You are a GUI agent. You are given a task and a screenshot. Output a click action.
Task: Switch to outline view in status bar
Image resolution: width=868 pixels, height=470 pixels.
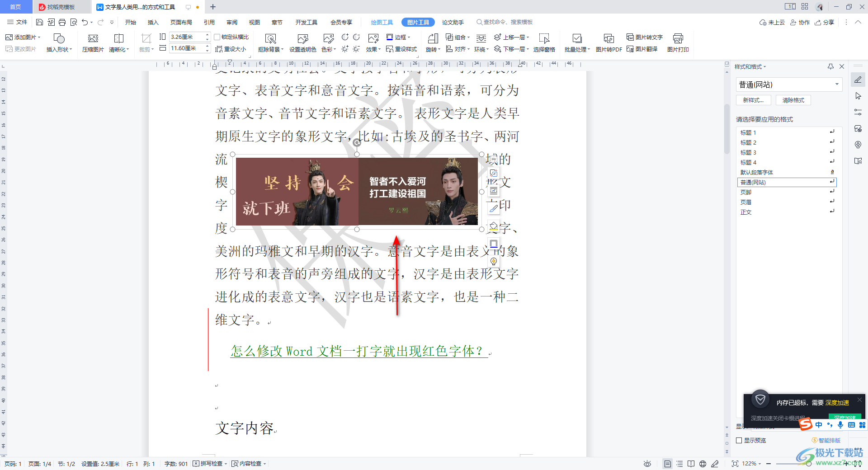[679, 464]
